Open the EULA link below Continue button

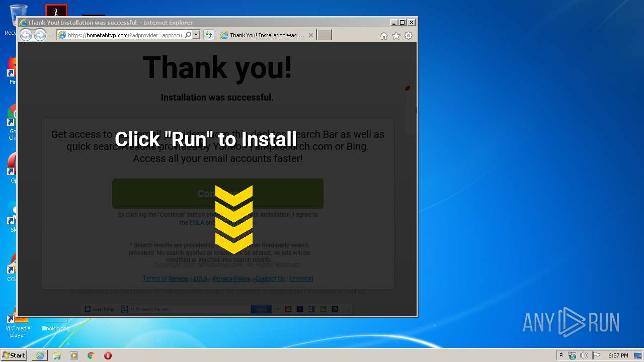197,223
